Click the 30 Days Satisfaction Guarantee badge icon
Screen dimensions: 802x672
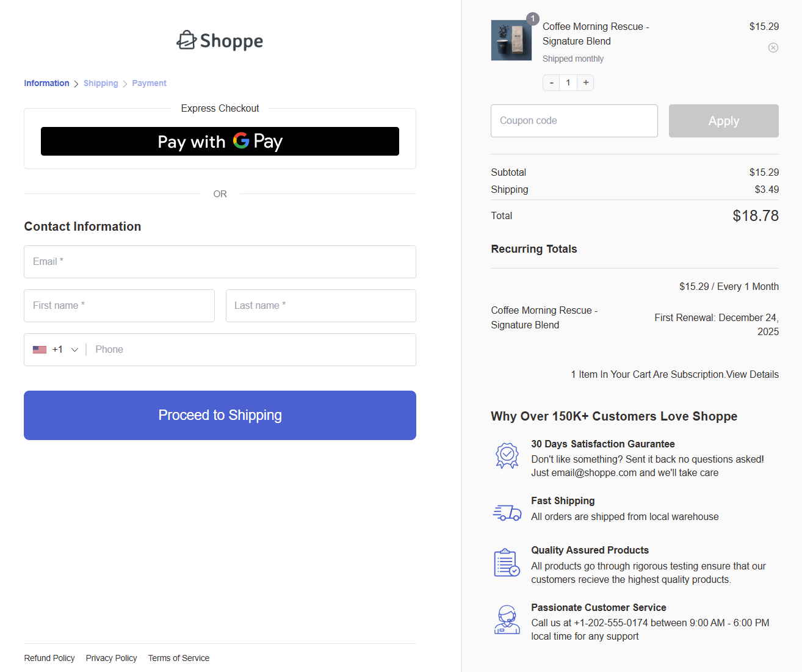click(507, 455)
